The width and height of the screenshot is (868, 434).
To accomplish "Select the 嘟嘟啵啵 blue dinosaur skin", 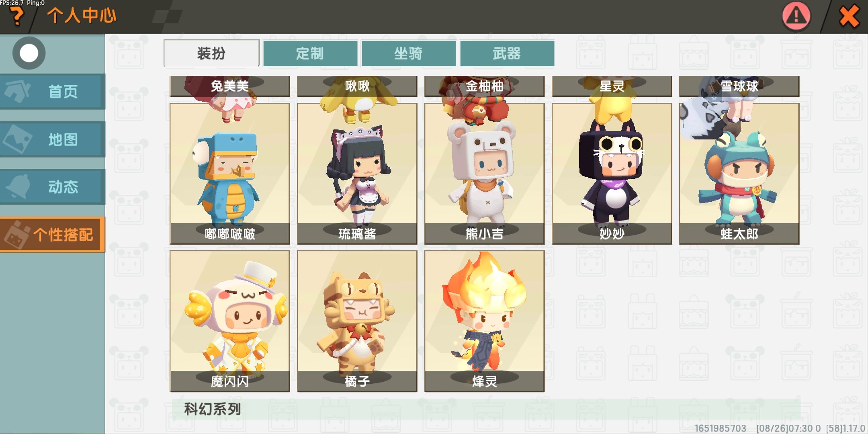I will pos(230,174).
